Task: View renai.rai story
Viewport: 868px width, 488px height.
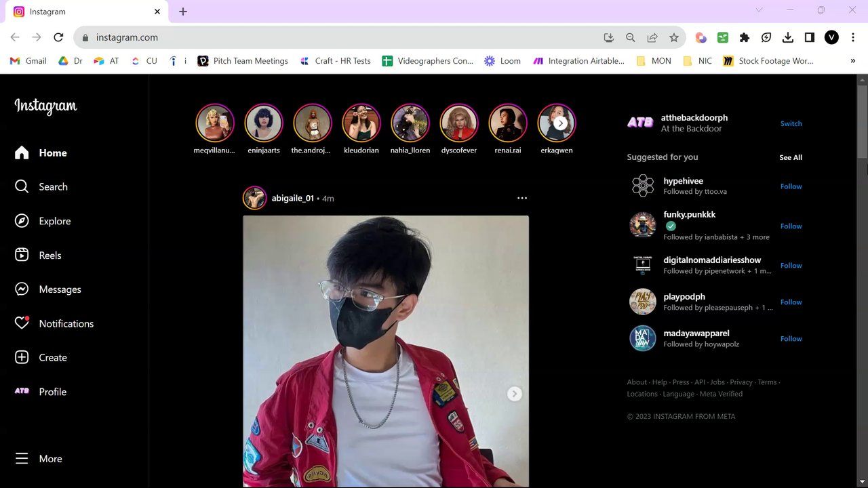Action: tap(508, 123)
